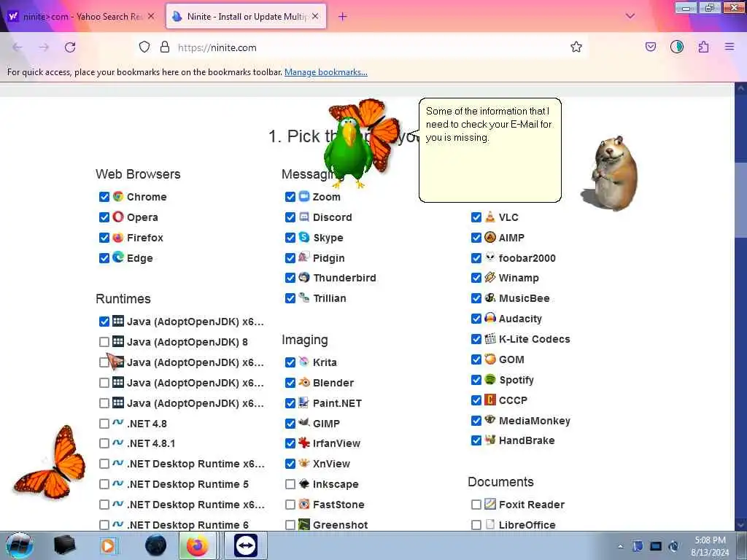Click the VLC cone icon

click(490, 217)
